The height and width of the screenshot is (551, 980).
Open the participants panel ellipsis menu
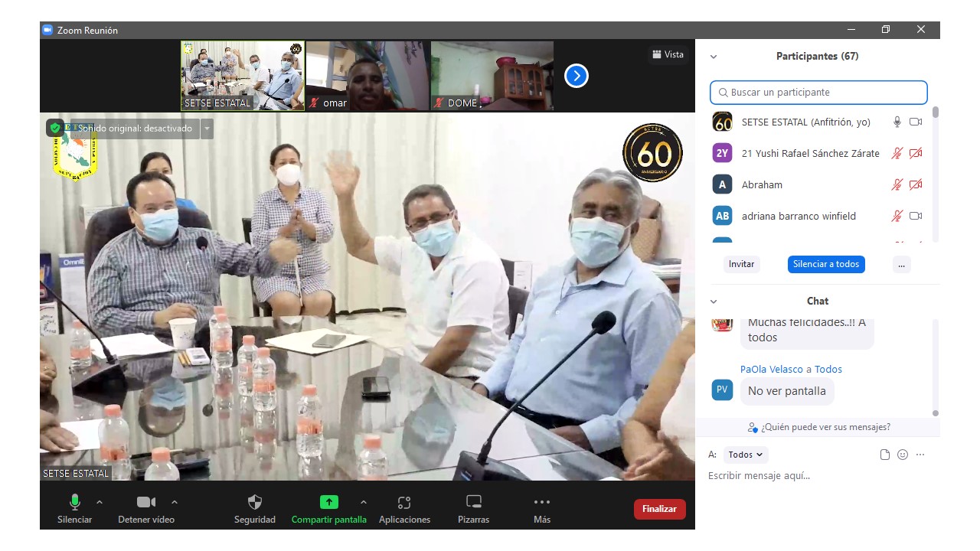(x=901, y=264)
